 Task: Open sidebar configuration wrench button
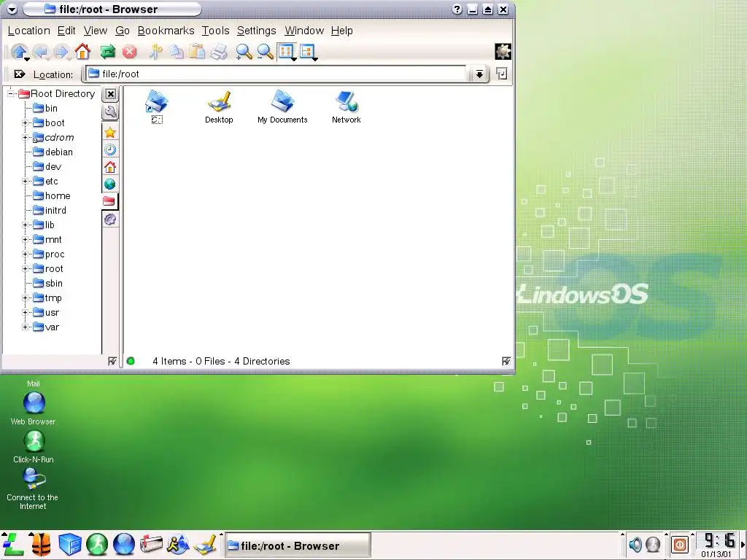(111, 112)
